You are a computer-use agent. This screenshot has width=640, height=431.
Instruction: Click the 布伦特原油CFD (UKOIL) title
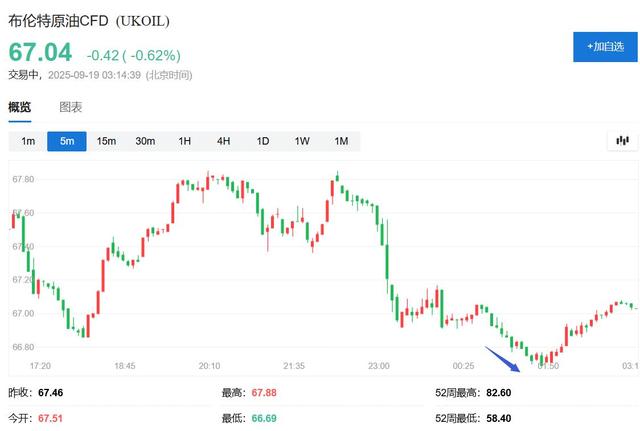tap(89, 21)
